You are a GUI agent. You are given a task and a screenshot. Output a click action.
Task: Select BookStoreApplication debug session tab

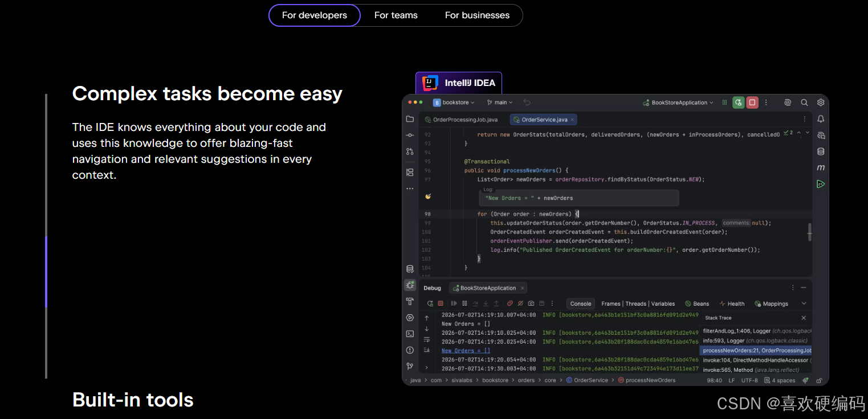488,288
